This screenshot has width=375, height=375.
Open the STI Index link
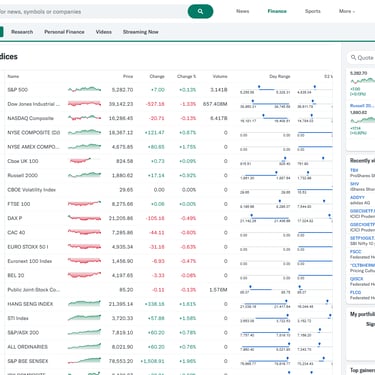[18, 318]
